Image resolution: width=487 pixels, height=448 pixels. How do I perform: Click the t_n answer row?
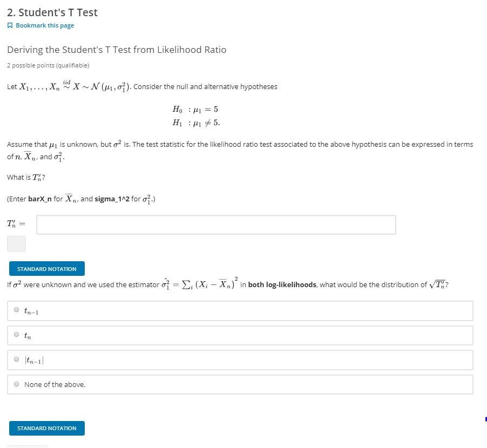[239, 335]
